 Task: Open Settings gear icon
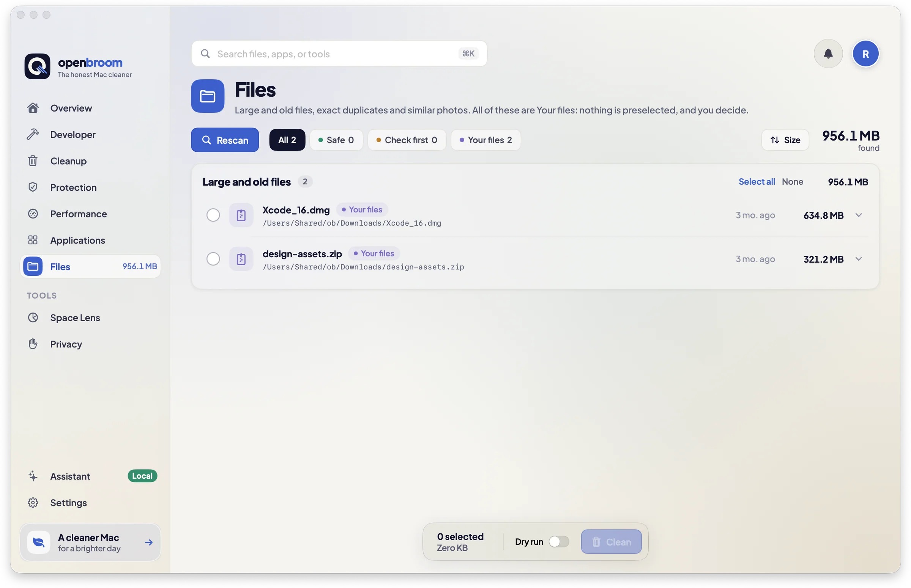pyautogui.click(x=33, y=503)
